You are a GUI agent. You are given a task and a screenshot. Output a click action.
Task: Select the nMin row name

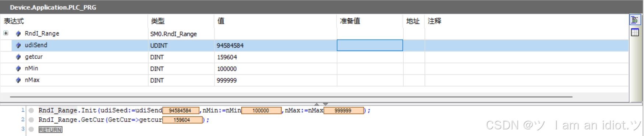point(31,68)
